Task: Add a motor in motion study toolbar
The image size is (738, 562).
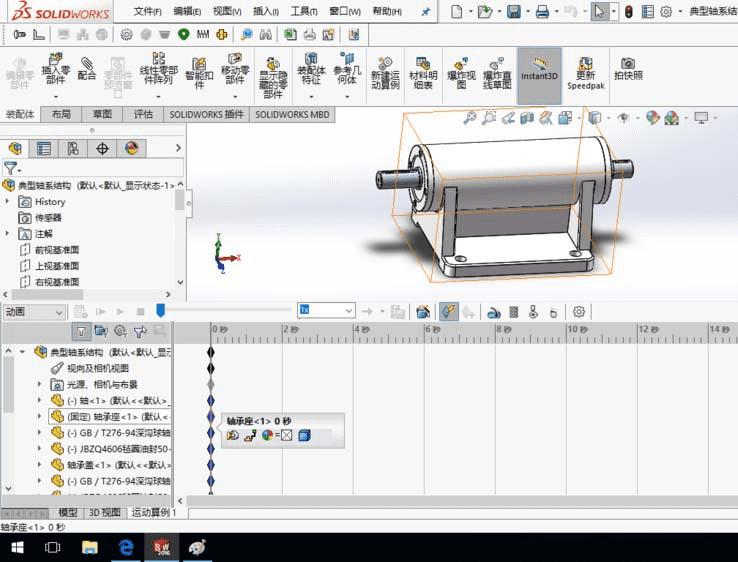Action: (494, 312)
